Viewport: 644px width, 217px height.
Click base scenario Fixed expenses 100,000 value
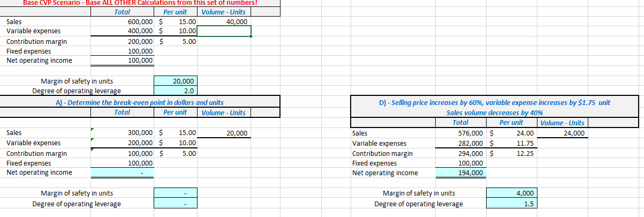(122, 51)
